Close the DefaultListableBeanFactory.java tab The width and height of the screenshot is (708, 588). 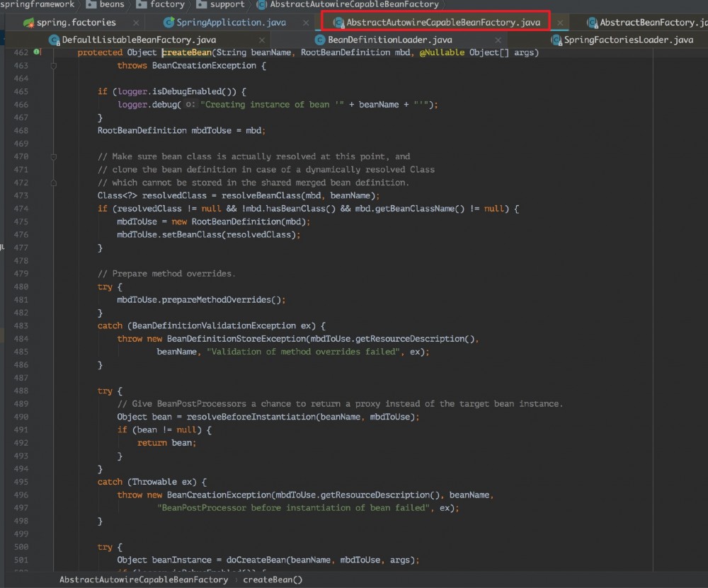click(261, 40)
